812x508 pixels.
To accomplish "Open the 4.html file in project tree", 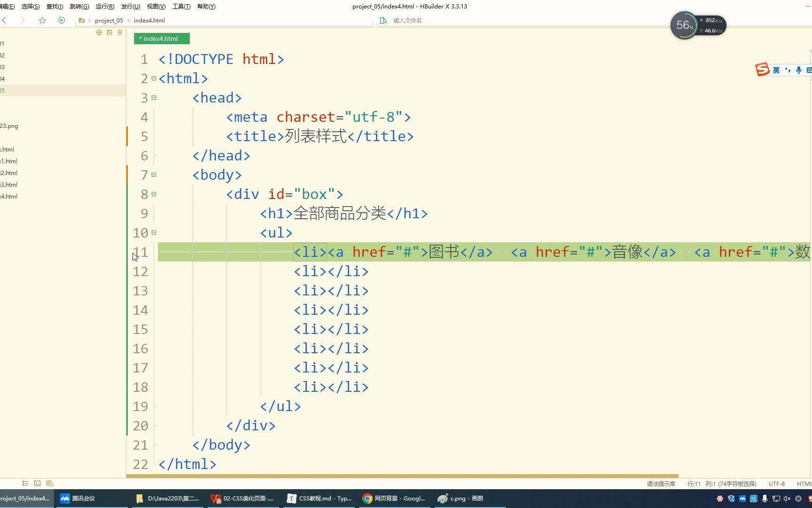I will 8,197.
